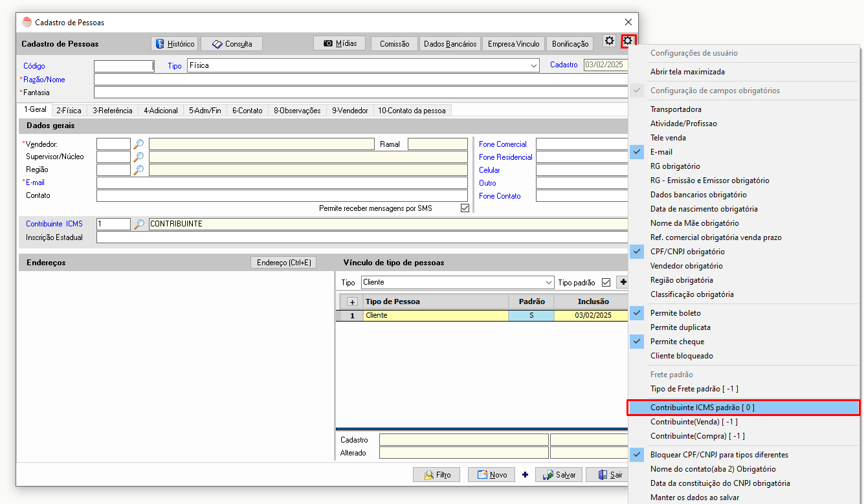Click the Cadastro de Pessoas title bar icon
The height and width of the screenshot is (504, 864).
point(27,22)
